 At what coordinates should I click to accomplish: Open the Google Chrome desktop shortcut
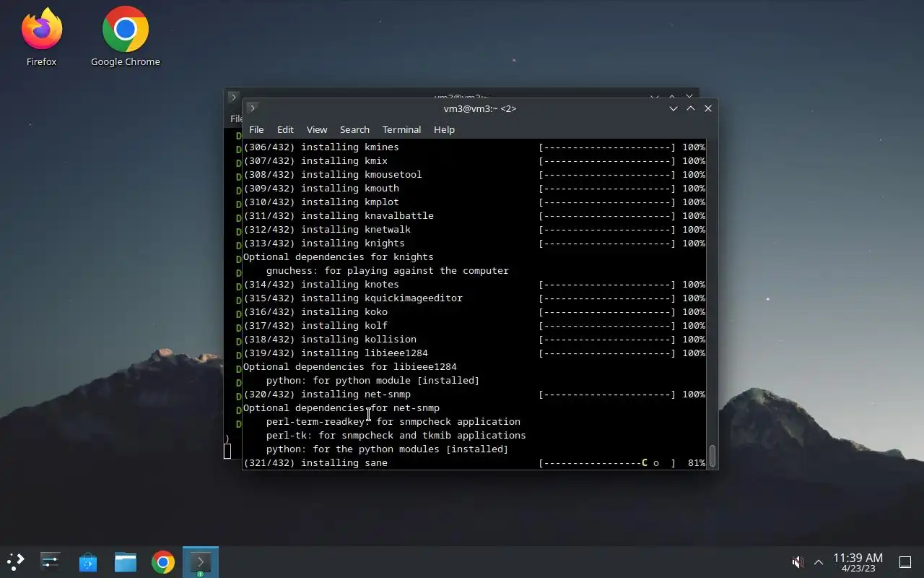pos(125,38)
